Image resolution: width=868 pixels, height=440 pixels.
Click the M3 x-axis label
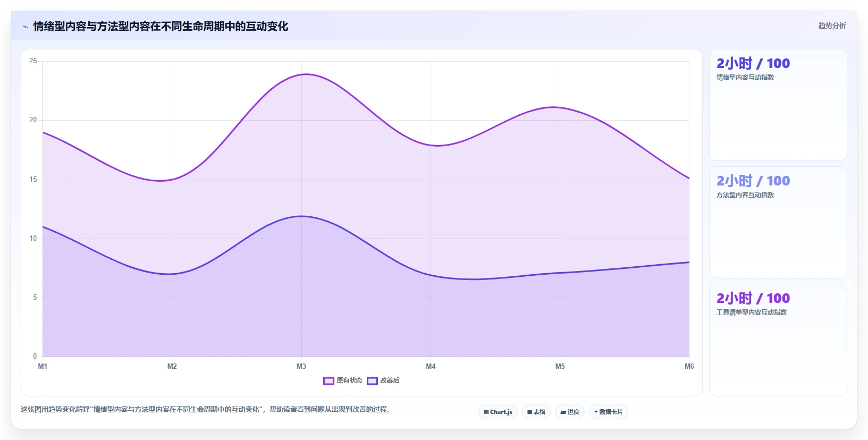[x=301, y=366]
